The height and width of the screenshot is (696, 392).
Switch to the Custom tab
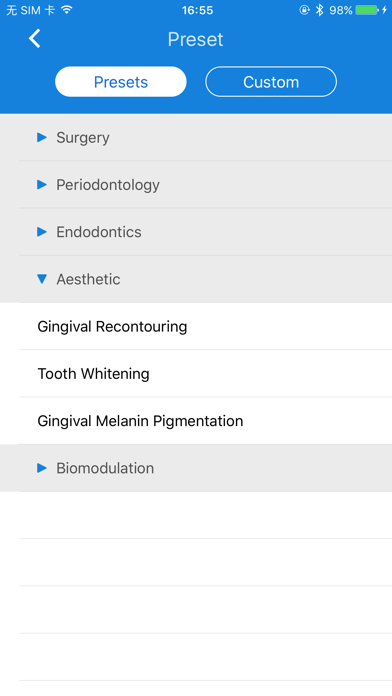pyautogui.click(x=271, y=82)
